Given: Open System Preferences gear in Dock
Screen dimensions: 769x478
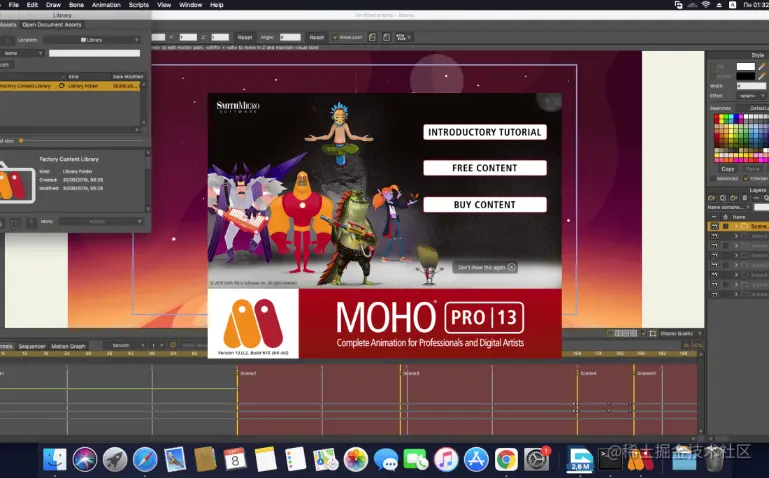Looking at the screenshot, I should [537, 460].
